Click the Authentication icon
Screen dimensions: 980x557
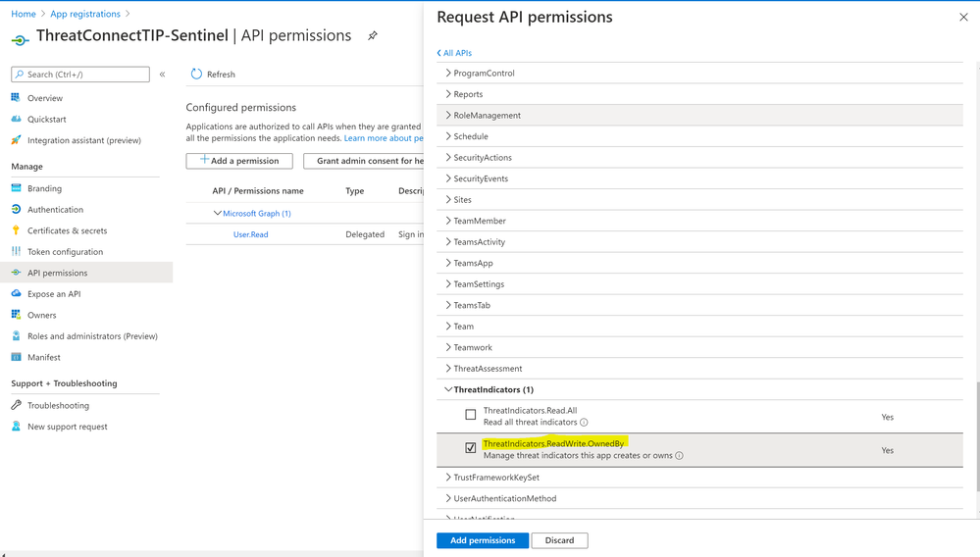pos(16,209)
